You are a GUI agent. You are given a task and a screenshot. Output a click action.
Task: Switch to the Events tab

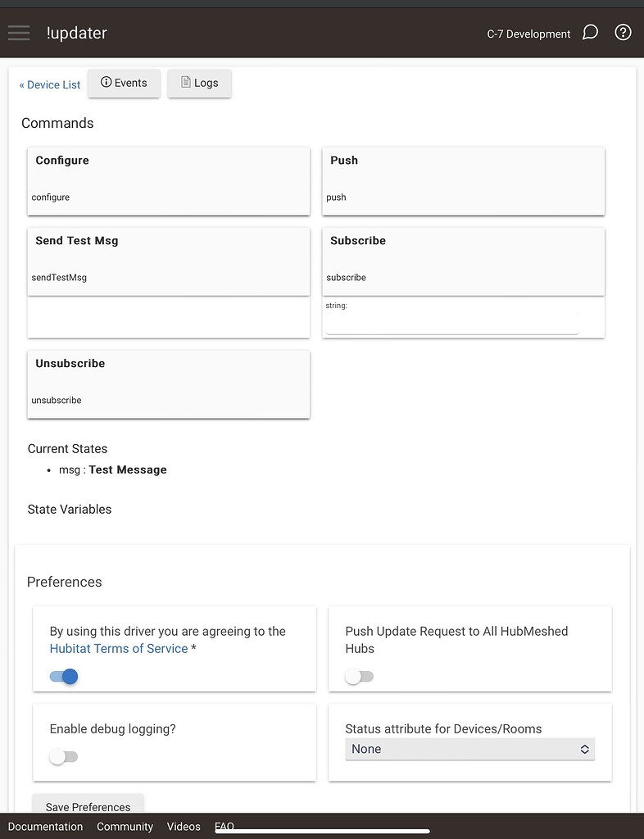[x=124, y=82]
